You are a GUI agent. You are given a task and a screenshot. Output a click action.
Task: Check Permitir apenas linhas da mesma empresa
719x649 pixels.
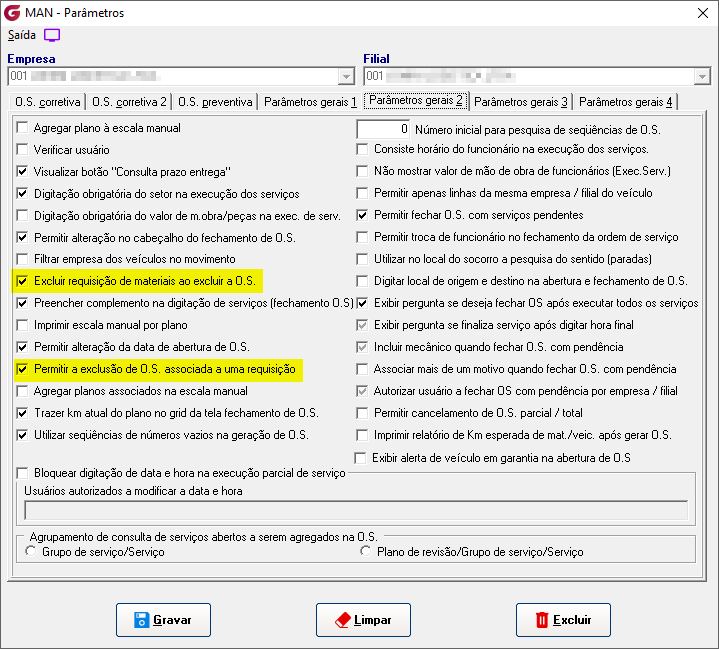362,193
